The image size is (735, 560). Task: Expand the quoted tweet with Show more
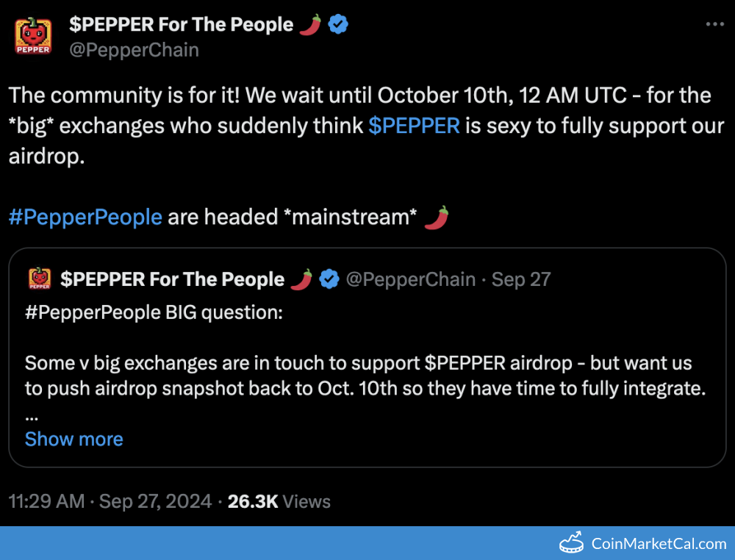pos(74,439)
